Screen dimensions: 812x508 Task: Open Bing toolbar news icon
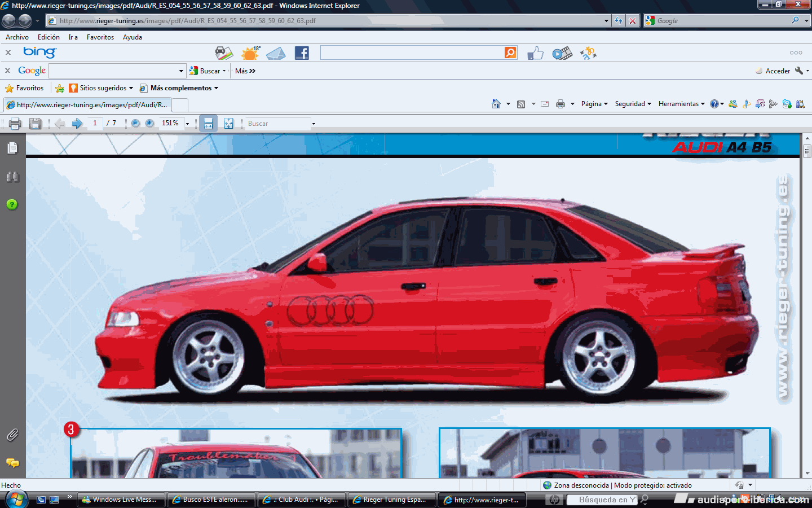tap(224, 53)
